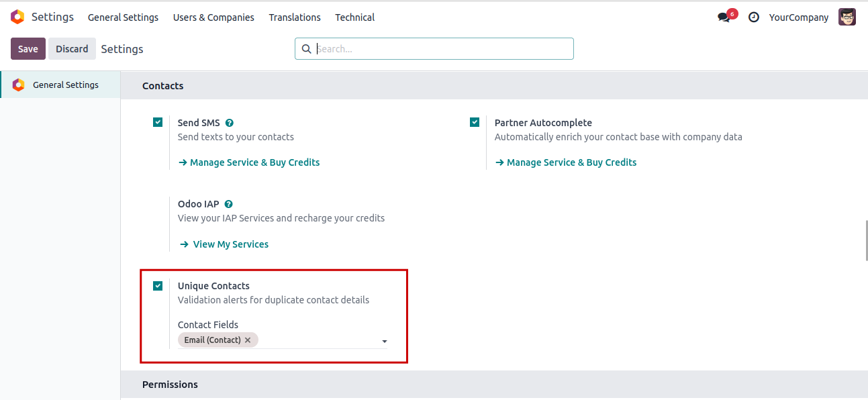Disable the Partner Autocomplete checkbox
This screenshot has height=400, width=868.
click(x=475, y=122)
